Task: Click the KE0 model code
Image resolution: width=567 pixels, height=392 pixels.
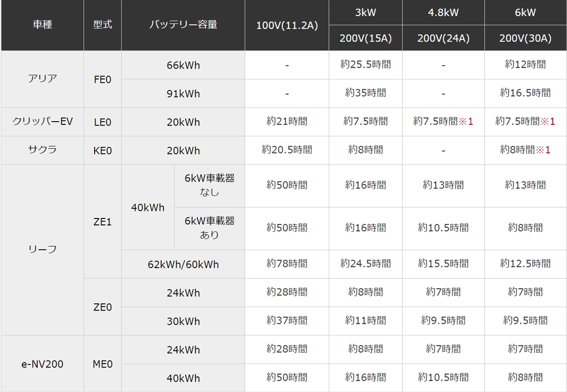Action: click(x=102, y=150)
